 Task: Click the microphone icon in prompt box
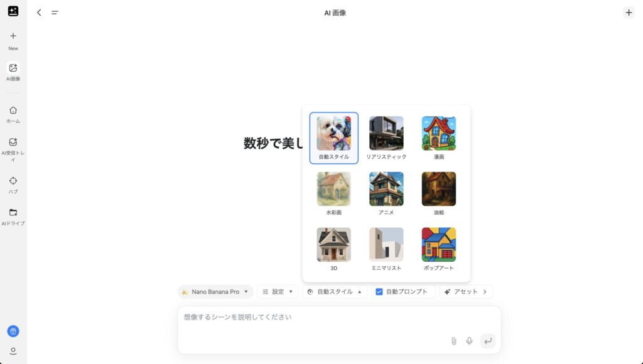coord(469,341)
